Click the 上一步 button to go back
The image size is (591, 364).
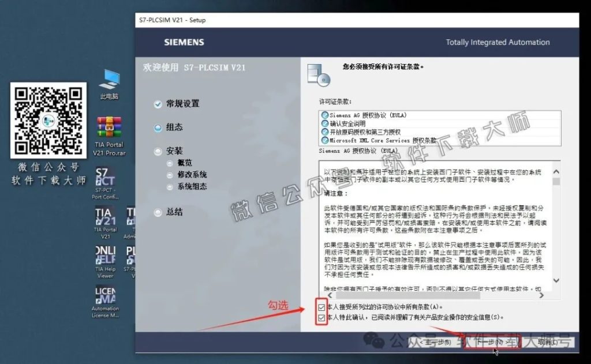tap(436, 342)
